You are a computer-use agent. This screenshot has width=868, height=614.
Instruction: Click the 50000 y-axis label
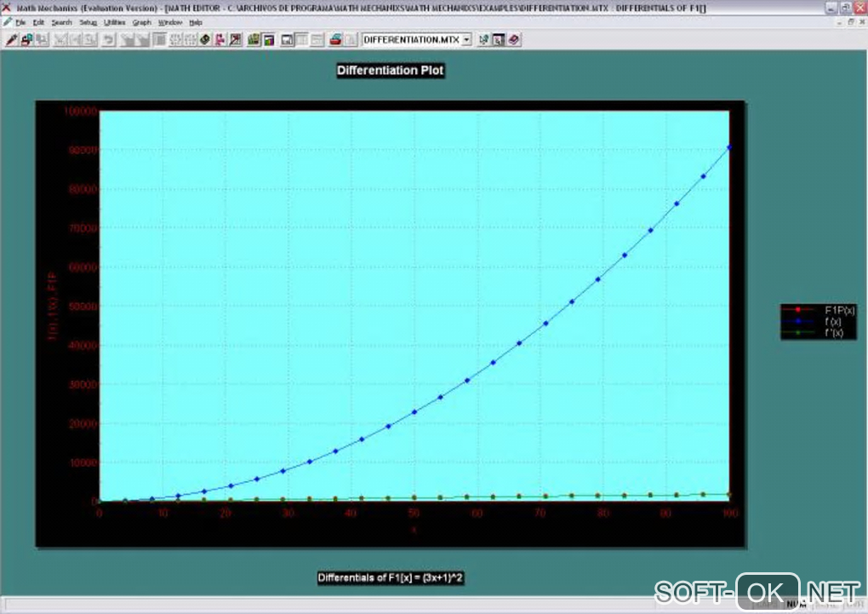pyautogui.click(x=83, y=307)
